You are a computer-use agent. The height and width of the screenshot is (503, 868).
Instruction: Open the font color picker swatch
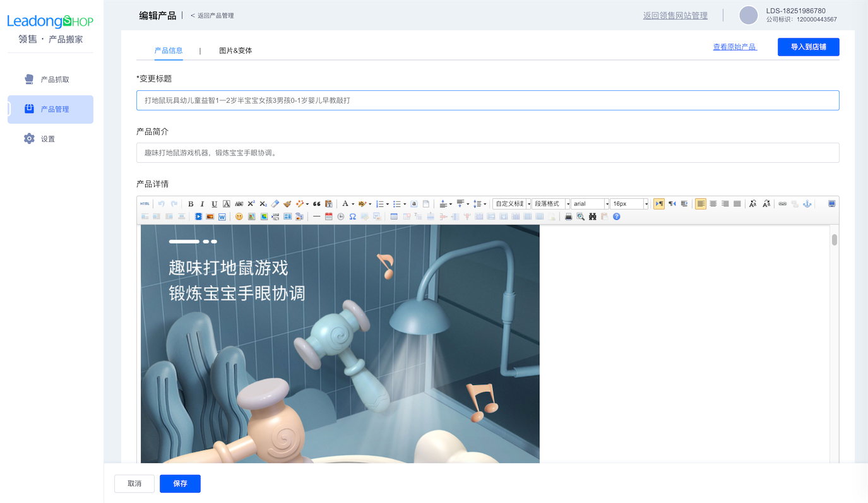346,202
